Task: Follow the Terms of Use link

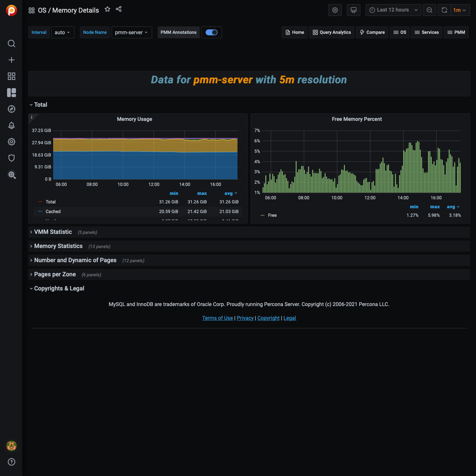Action: point(218,318)
